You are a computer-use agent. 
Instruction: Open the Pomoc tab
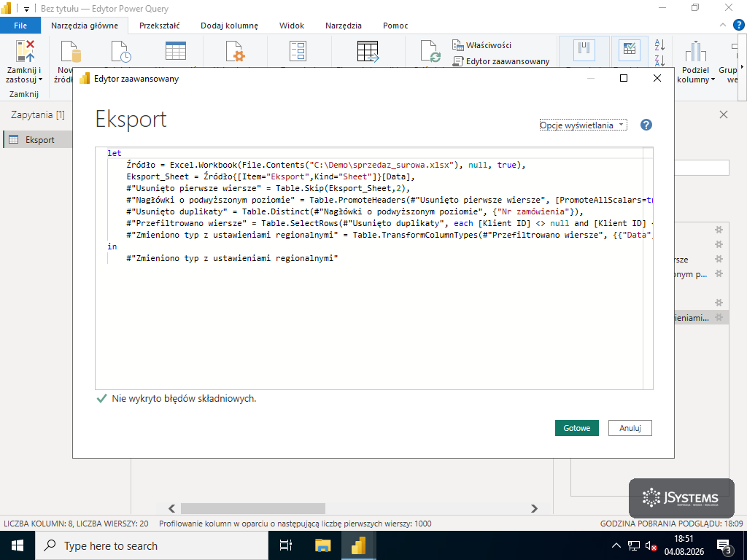click(395, 26)
